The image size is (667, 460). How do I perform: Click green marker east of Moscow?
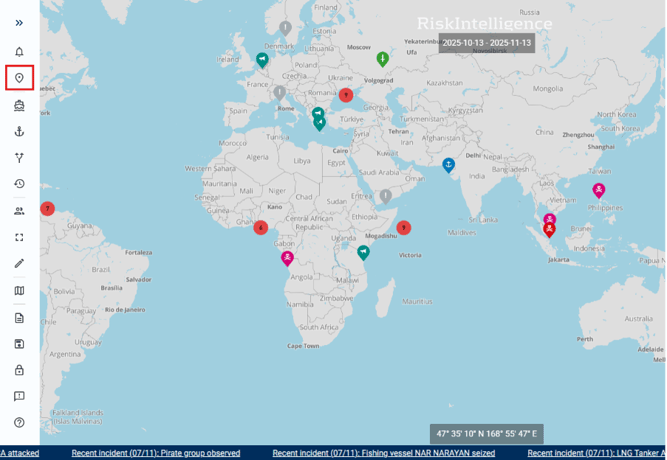click(x=382, y=59)
